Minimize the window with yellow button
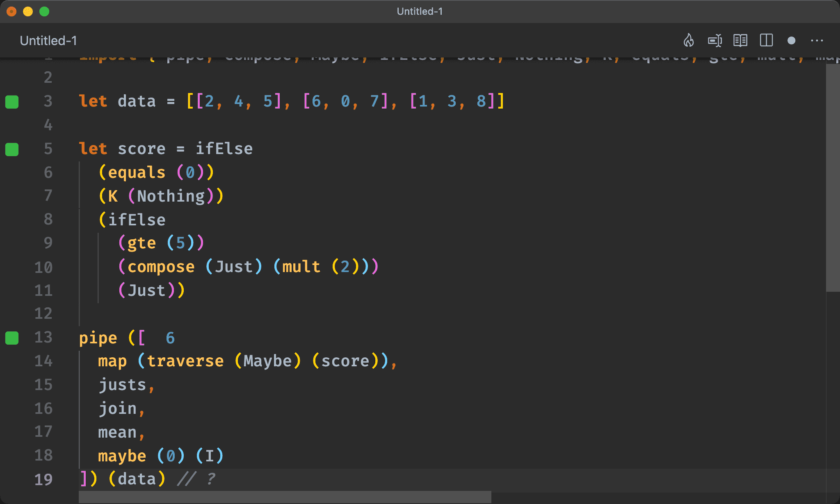 (x=28, y=11)
